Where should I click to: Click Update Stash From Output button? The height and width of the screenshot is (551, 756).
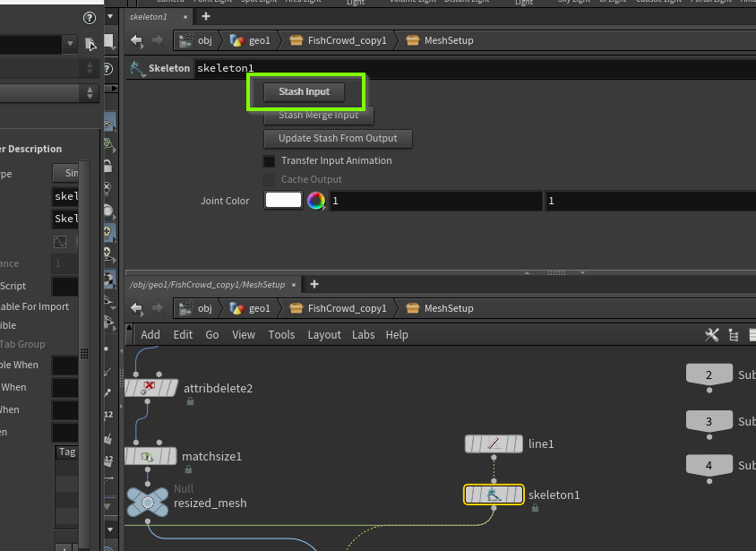click(338, 138)
